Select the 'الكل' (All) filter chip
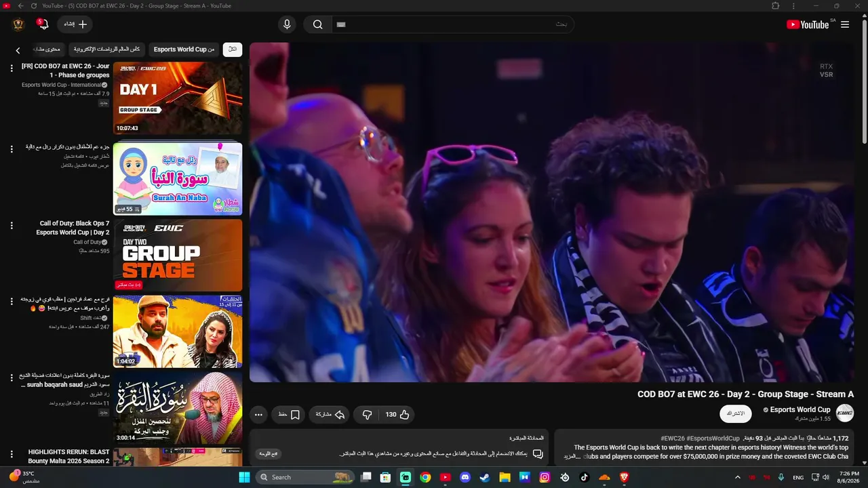Viewport: 868px width, 488px height. click(x=233, y=49)
